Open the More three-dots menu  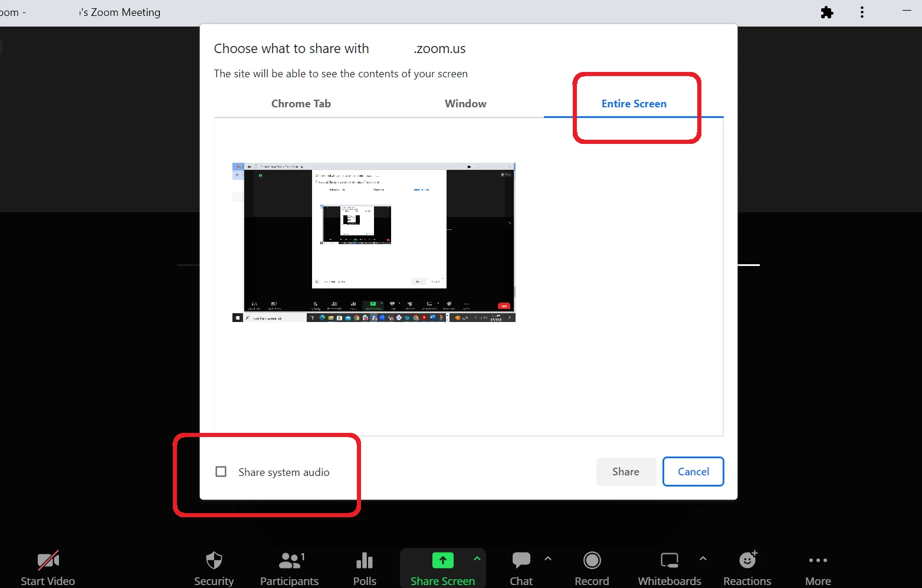pos(818,560)
